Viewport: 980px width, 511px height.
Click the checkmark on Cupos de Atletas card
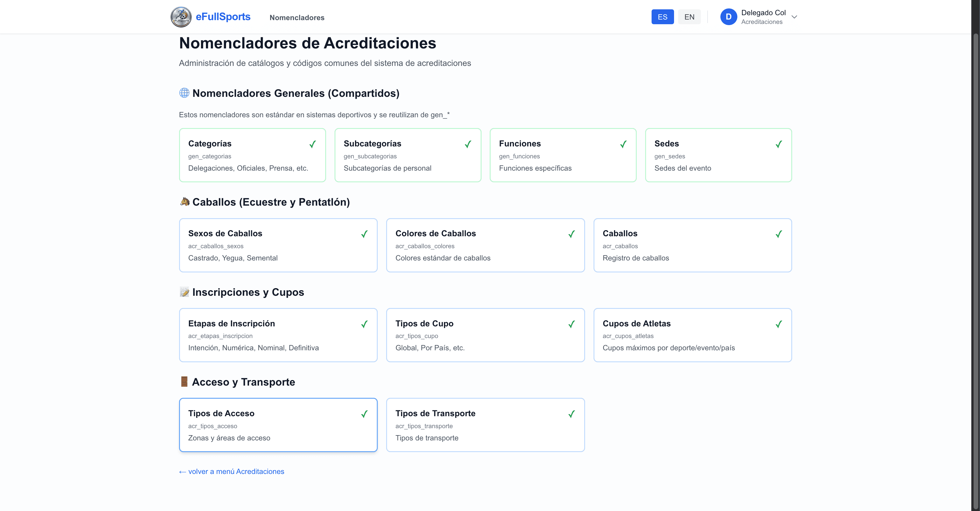click(779, 324)
